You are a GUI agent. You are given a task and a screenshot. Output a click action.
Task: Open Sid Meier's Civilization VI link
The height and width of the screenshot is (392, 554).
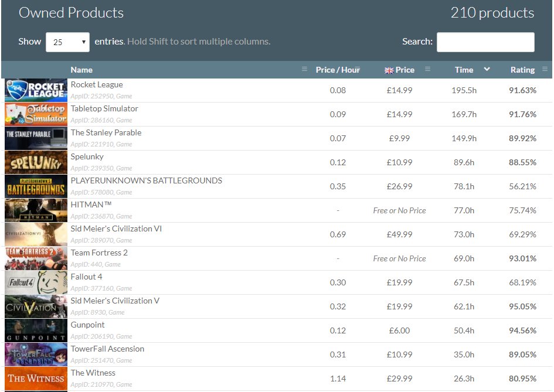pyautogui.click(x=116, y=229)
